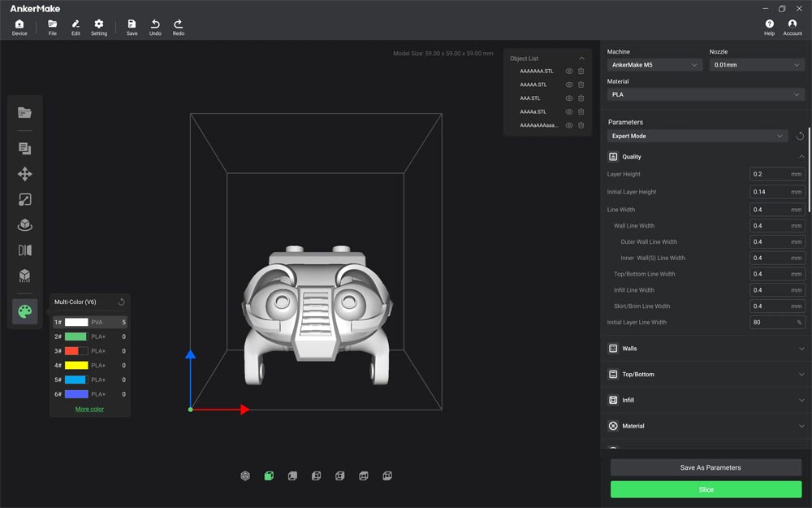This screenshot has width=812, height=508.
Task: Hide the AAAAAAA.STL object with eye icon
Action: pyautogui.click(x=569, y=72)
